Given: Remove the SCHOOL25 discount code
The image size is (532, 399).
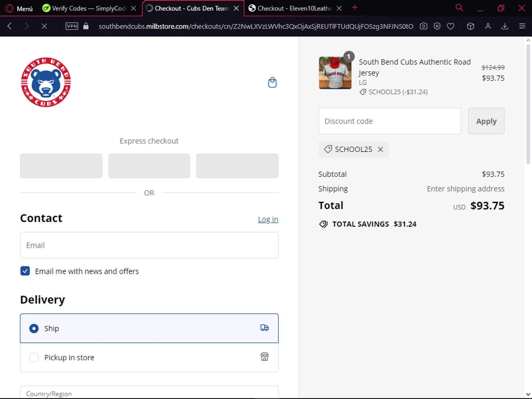Looking at the screenshot, I should click(381, 149).
